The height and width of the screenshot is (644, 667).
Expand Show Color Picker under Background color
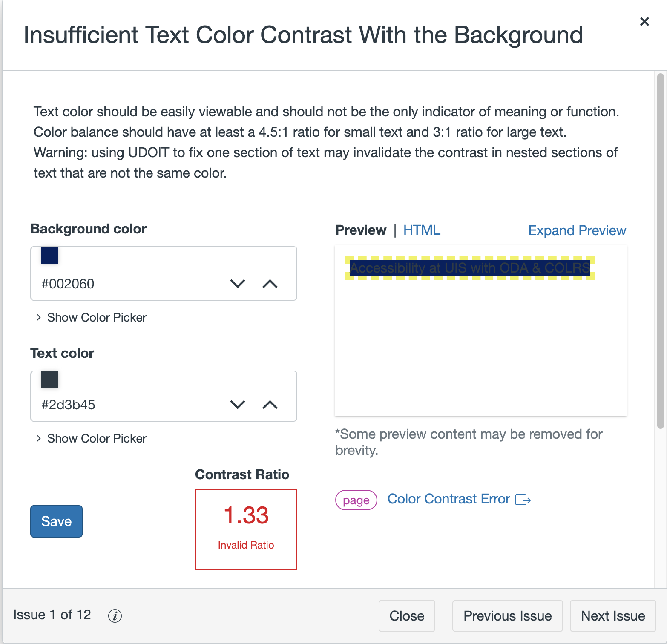(90, 317)
